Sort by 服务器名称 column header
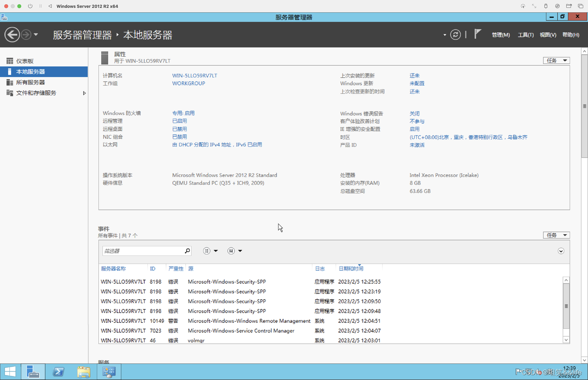Viewport: 588px width, 380px height. [114, 269]
